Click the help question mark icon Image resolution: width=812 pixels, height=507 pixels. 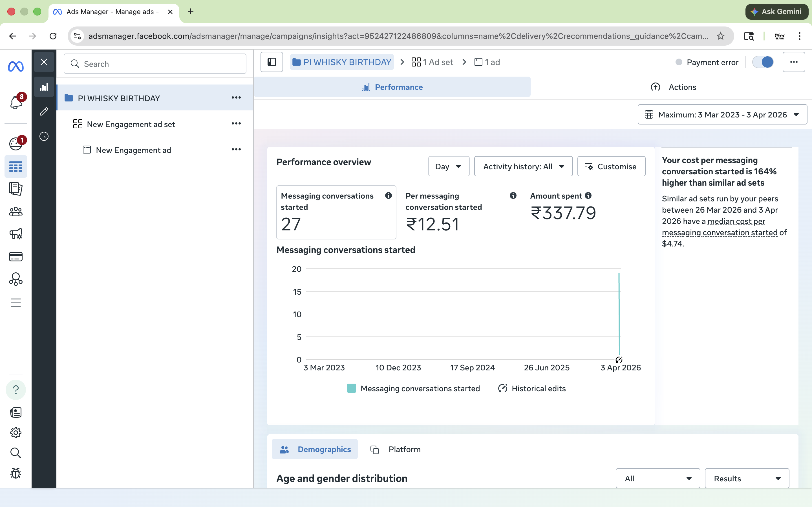click(x=16, y=390)
